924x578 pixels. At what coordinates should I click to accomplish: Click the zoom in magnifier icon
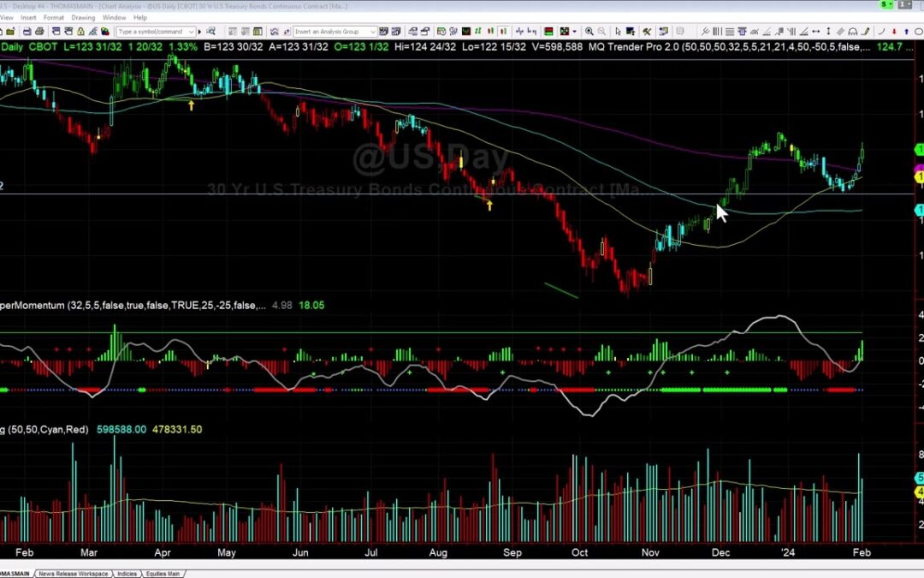589,32
